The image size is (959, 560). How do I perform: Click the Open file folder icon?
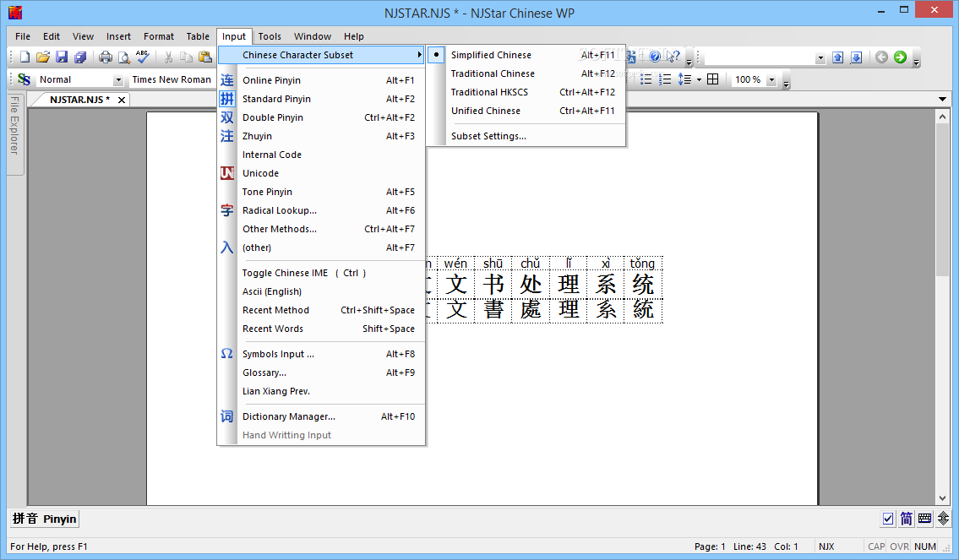pyautogui.click(x=43, y=57)
